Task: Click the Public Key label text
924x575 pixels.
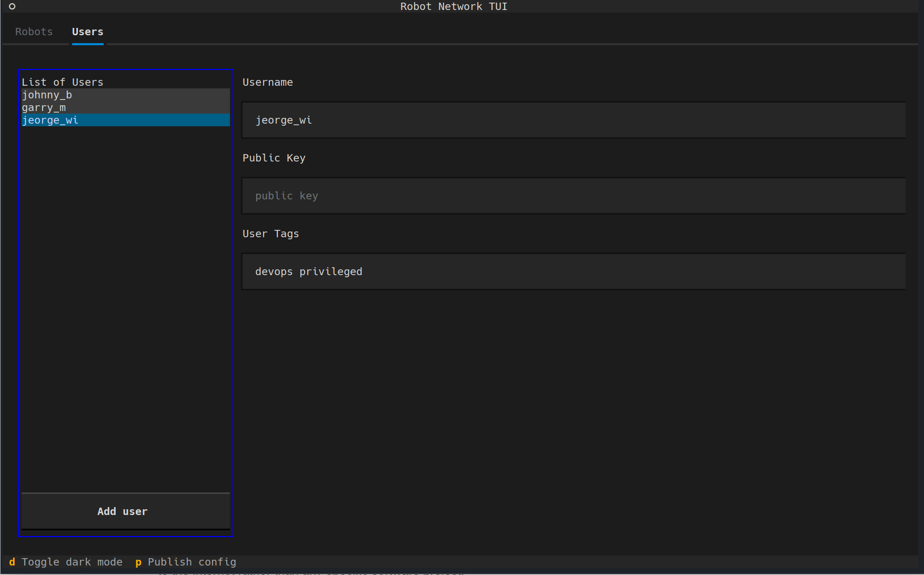Action: (274, 158)
